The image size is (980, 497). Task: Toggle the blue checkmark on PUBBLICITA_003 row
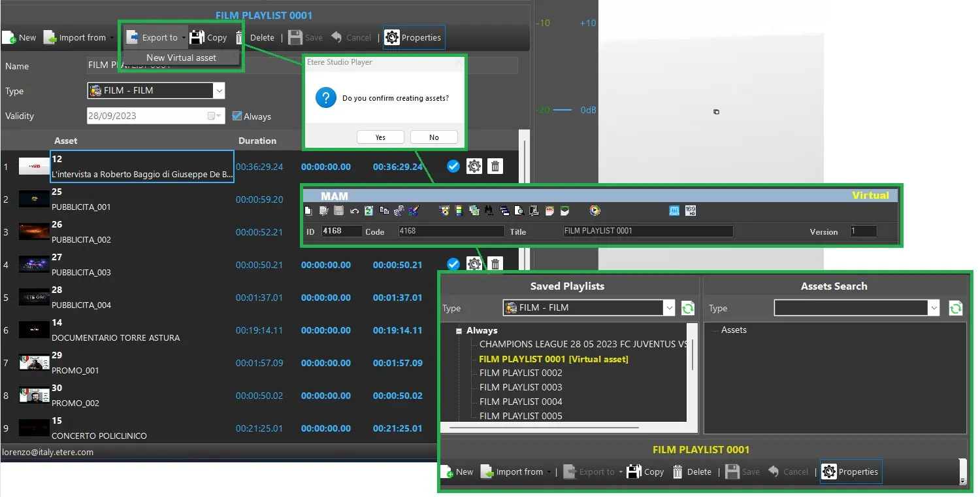453,264
